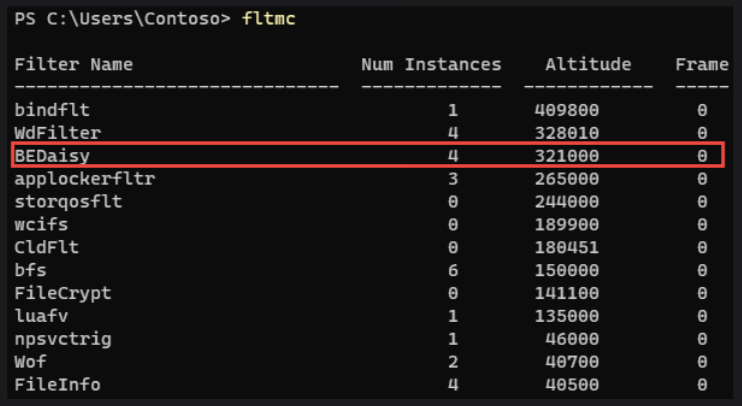
Task: Select the wcifs filter name
Action: pyautogui.click(x=41, y=225)
